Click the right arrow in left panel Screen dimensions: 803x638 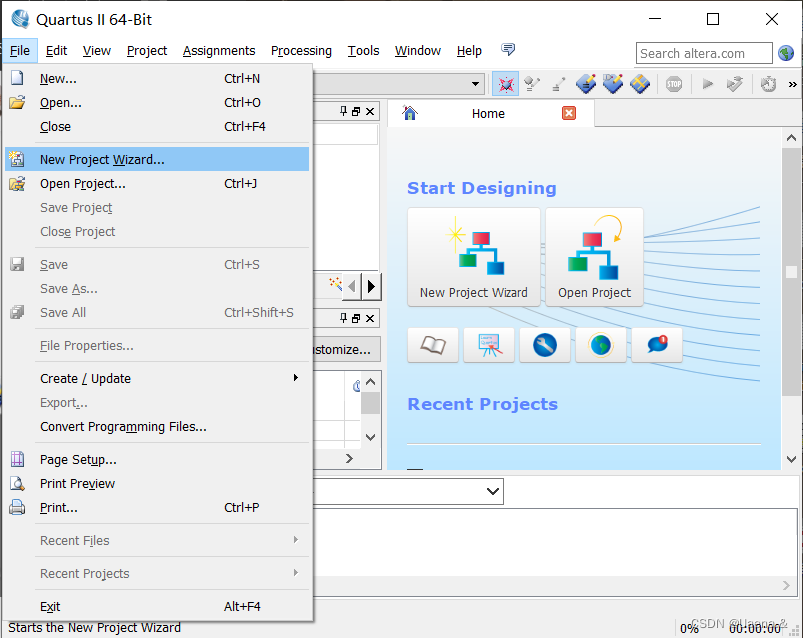click(x=371, y=286)
